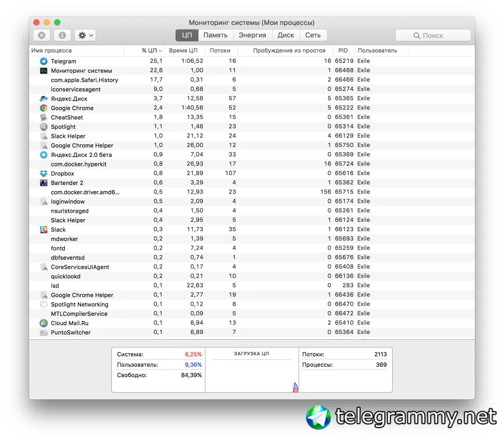Screen dimensions: 504x441
Task: Select the com.apple.Safari.History process name
Action: (85, 80)
